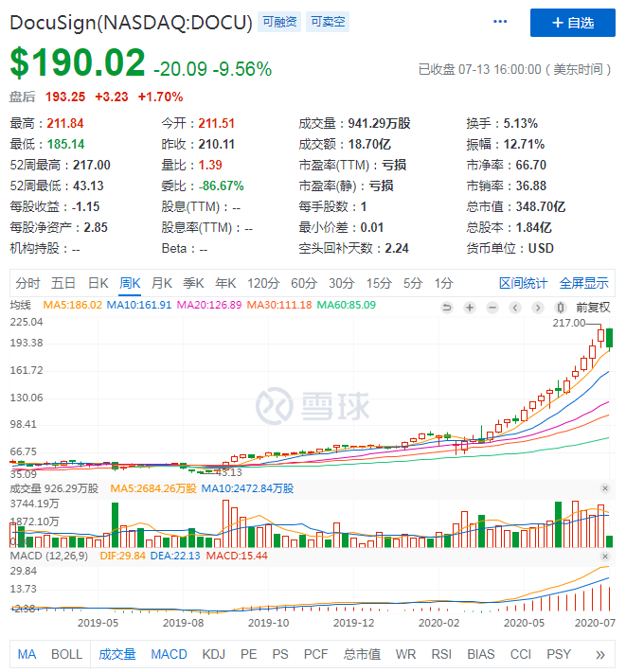Click the chart reset undo icon
Screen dimensions: 626x672
(x=447, y=308)
